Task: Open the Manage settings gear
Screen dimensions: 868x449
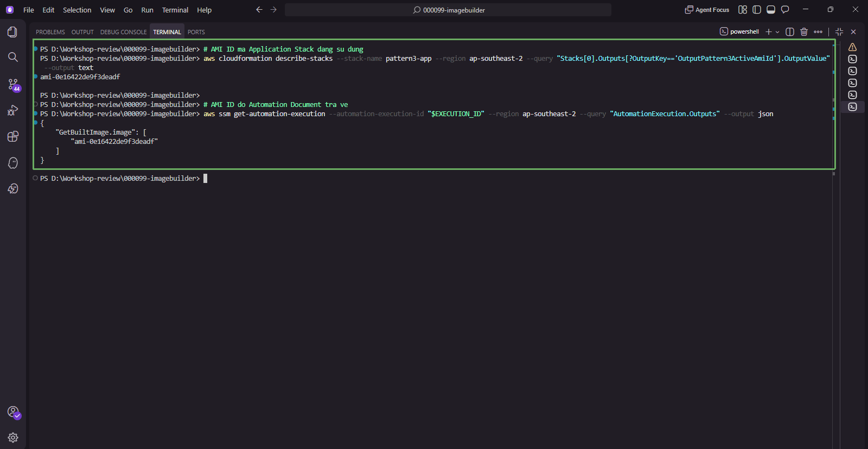Action: [12, 438]
